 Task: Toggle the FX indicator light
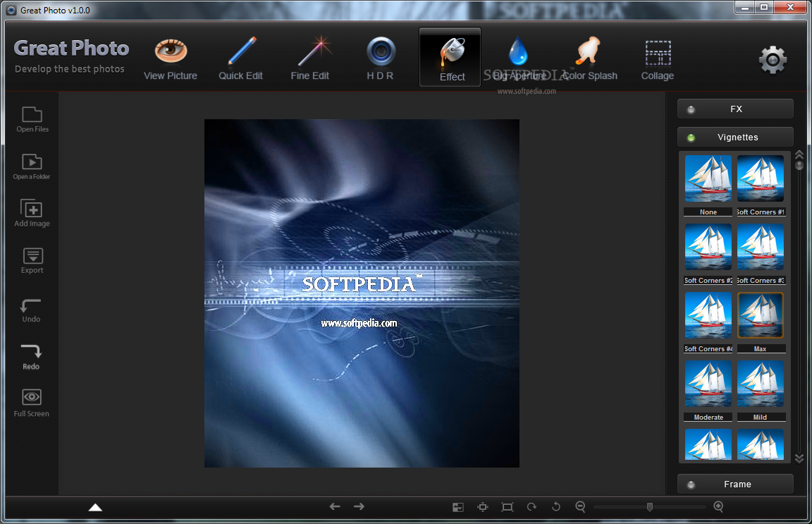691,109
